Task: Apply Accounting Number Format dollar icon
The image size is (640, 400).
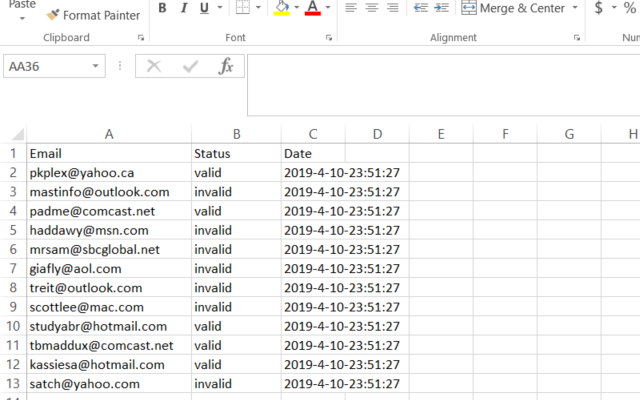Action: click(599, 8)
